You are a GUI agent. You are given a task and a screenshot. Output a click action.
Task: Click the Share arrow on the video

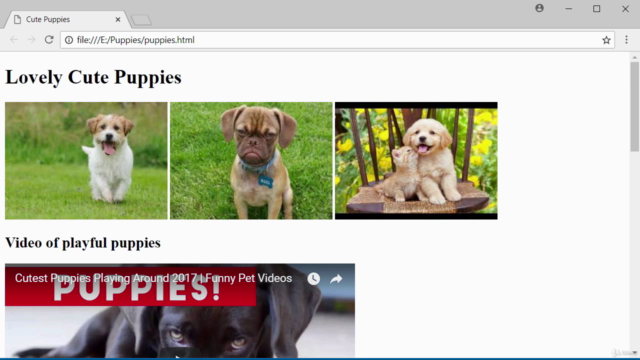pyautogui.click(x=336, y=279)
